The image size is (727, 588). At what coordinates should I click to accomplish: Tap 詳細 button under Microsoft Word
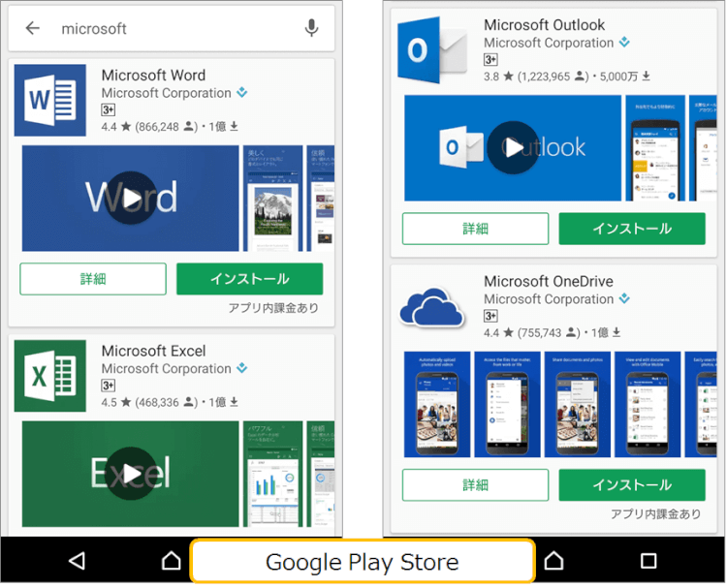pos(93,279)
